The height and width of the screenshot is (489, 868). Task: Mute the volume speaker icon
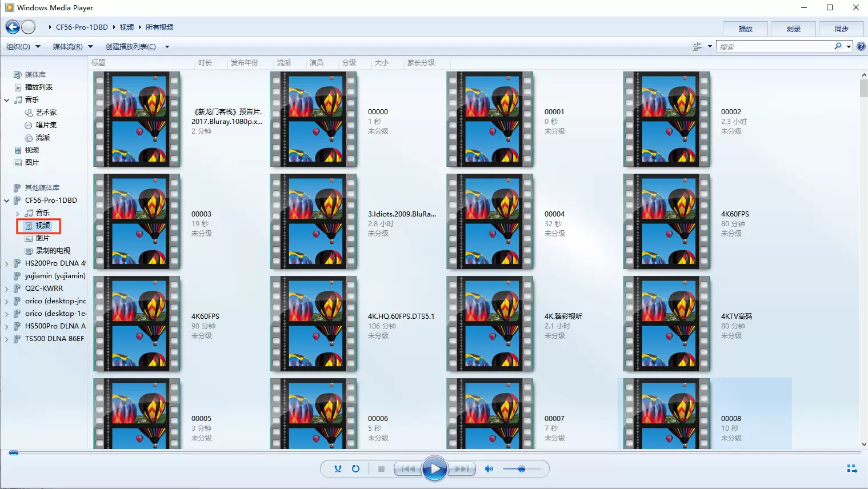pos(489,469)
